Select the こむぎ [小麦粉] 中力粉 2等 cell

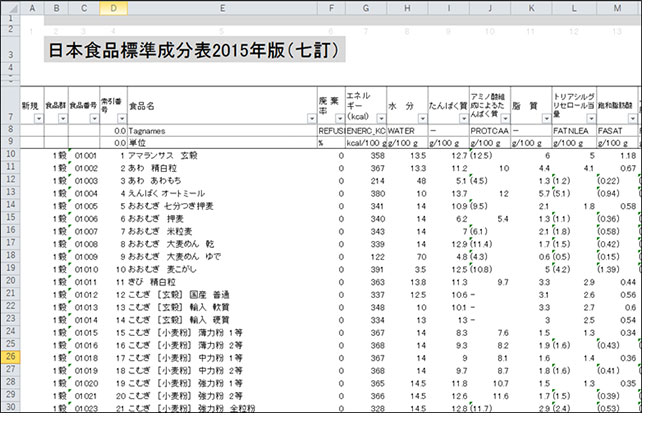pyautogui.click(x=222, y=371)
